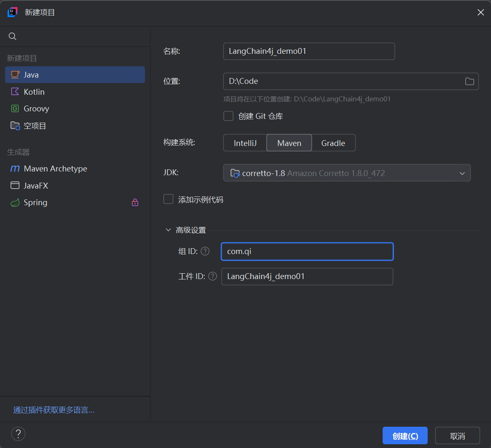Click the search magnifier icon
This screenshot has height=448, width=491.
coord(13,36)
